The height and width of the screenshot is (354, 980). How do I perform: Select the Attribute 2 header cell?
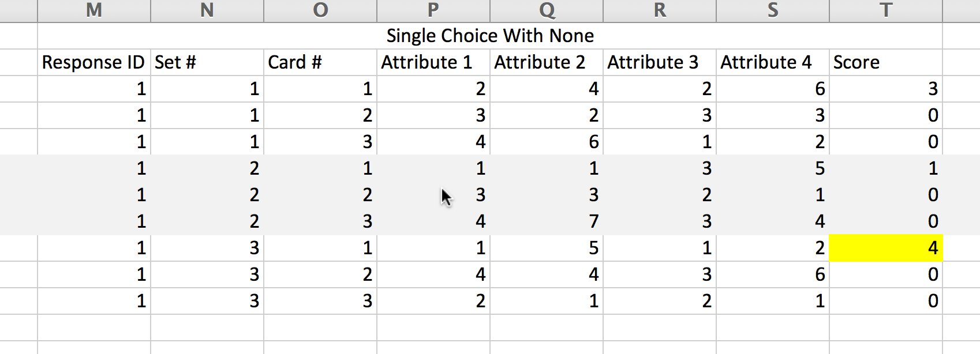pos(547,62)
